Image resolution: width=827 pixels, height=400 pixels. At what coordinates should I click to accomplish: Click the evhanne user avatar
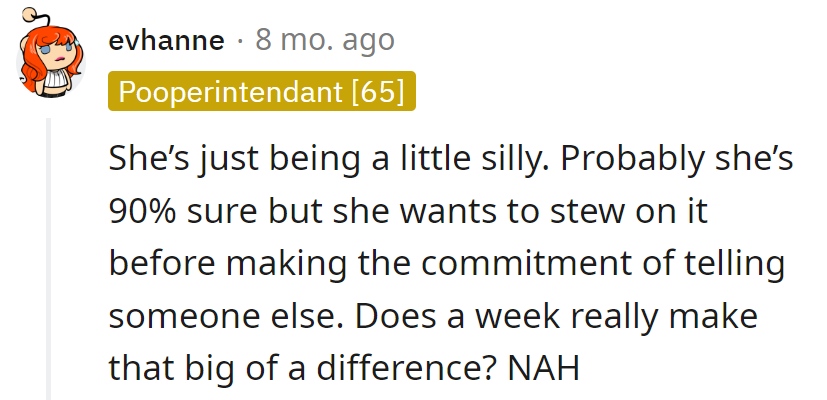(52, 66)
